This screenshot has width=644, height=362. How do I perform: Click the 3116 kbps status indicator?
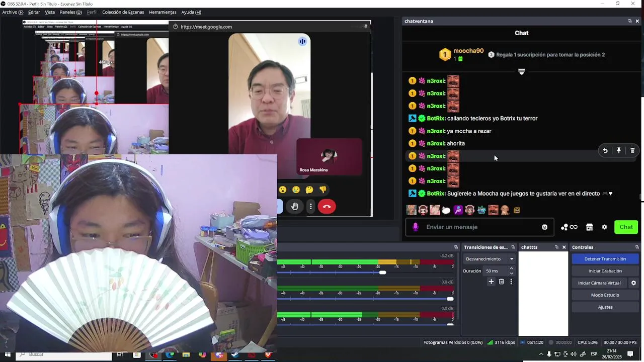pos(501,343)
